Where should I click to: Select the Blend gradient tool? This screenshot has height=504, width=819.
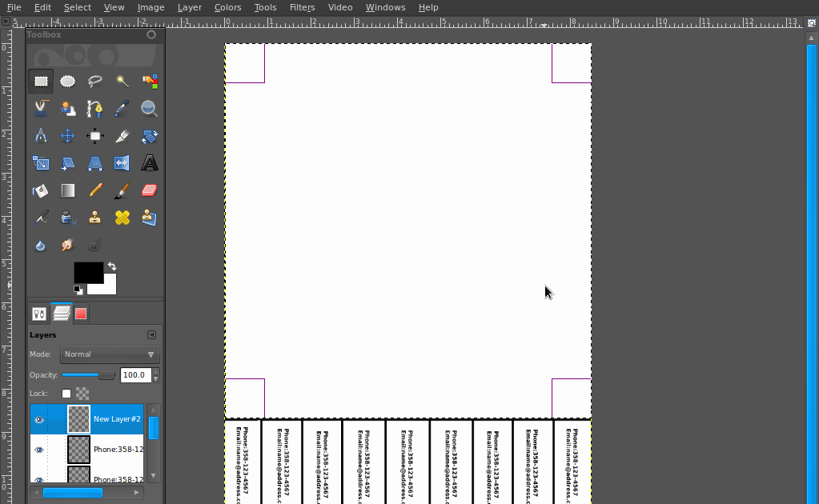click(68, 190)
